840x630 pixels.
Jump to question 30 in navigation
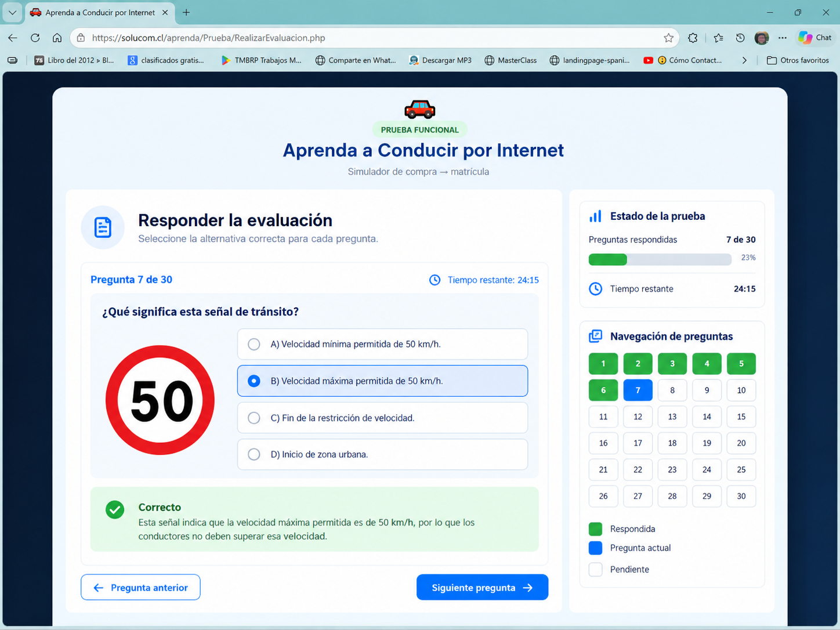741,496
